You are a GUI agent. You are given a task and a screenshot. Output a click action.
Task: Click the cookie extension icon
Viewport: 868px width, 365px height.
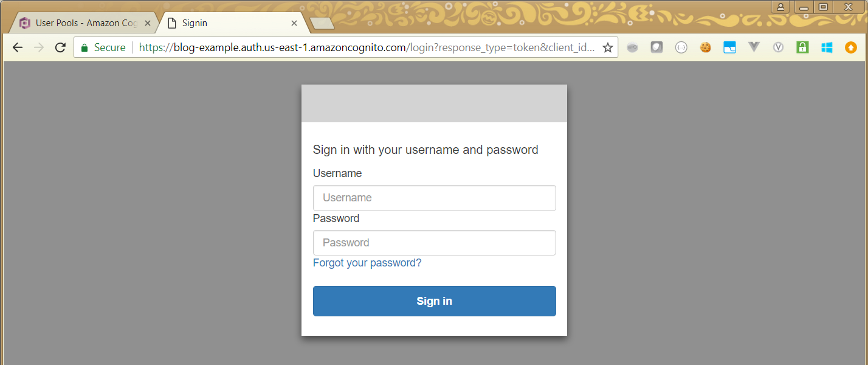[705, 47]
